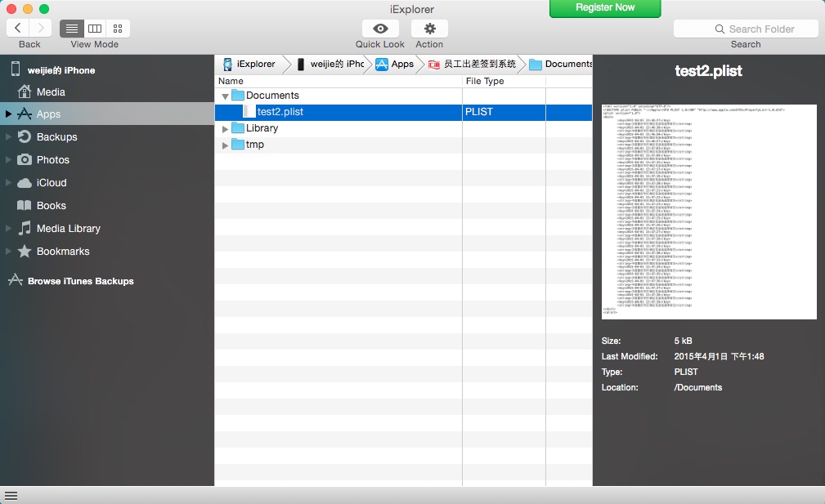Expand the Library folder triangle
The height and width of the screenshot is (504, 825).
[225, 129]
